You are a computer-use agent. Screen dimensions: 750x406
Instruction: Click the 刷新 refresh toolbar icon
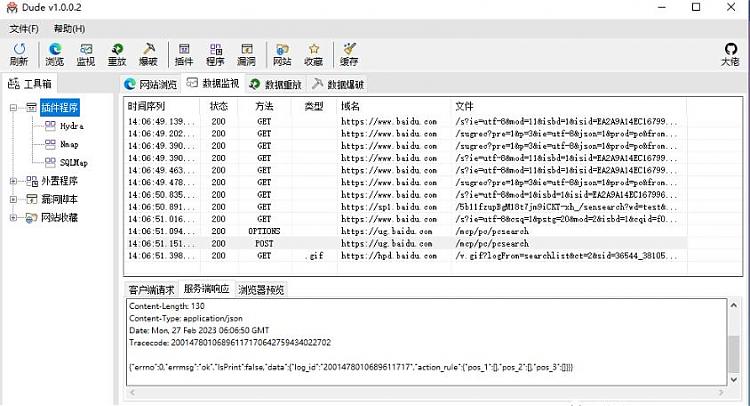(19, 54)
